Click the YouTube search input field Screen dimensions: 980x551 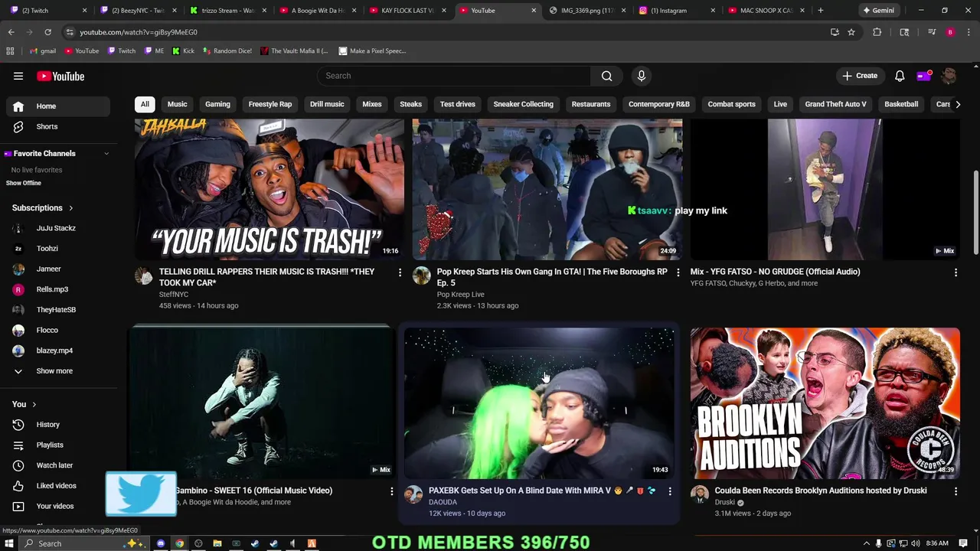click(x=454, y=76)
